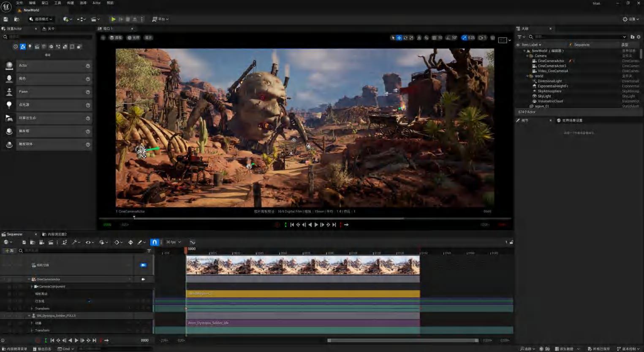Click the Sequencer render movie clapperboard icon
Image resolution: width=644 pixels, height=352 pixels.
50,242
